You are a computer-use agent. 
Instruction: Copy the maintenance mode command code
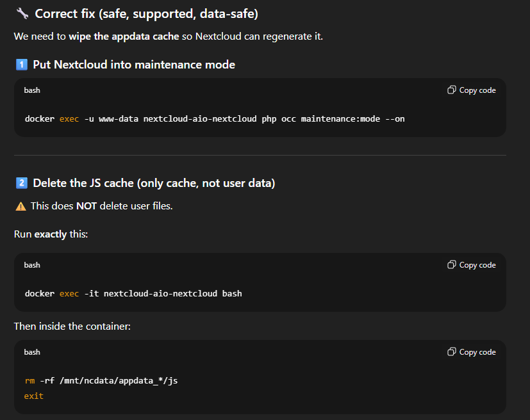(x=472, y=90)
